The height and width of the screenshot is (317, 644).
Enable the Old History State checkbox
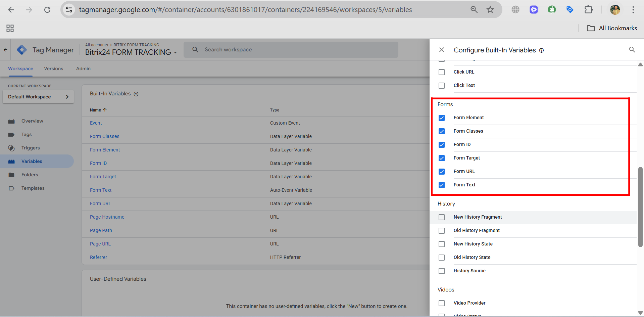point(442,258)
